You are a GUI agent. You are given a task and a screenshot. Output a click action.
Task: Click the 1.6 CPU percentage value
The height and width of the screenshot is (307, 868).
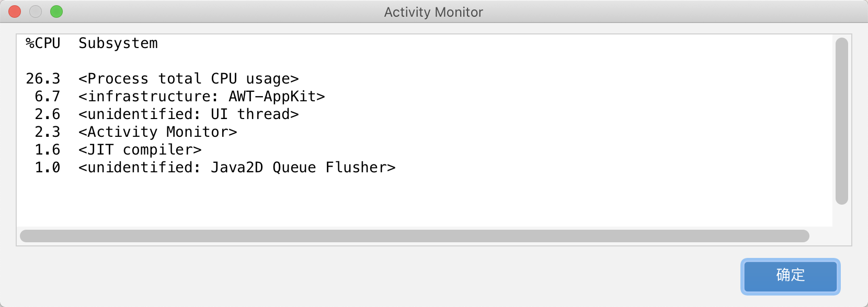[47, 150]
